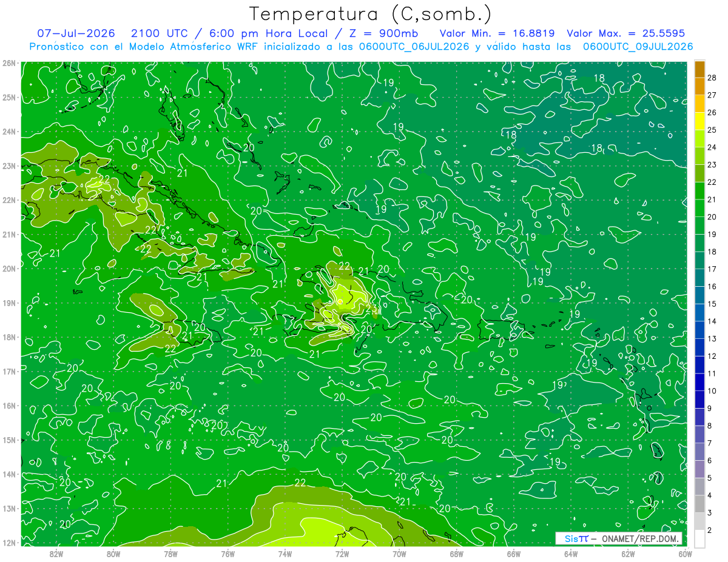728x562 pixels.
Task: Click the white legend swatch below 2
Action: click(699, 538)
